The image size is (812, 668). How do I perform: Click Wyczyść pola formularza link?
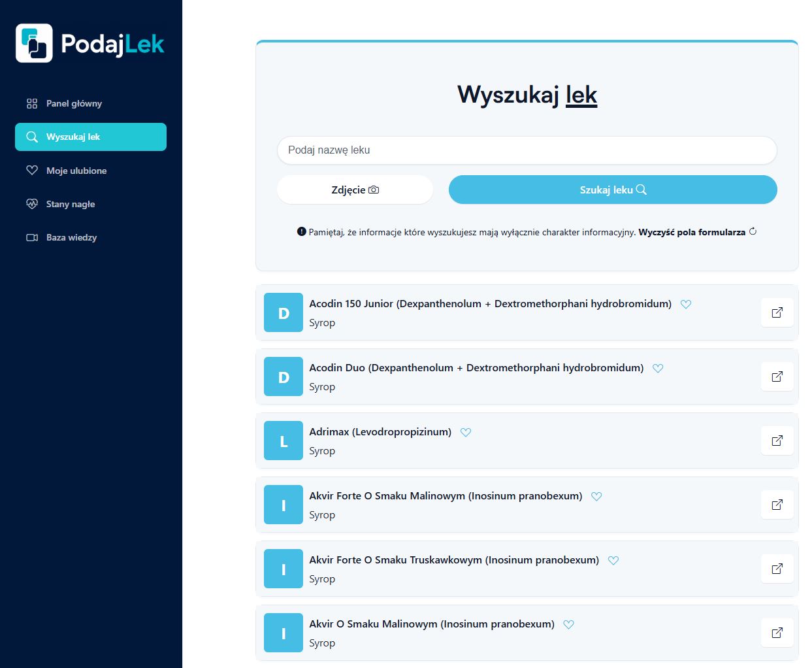692,232
